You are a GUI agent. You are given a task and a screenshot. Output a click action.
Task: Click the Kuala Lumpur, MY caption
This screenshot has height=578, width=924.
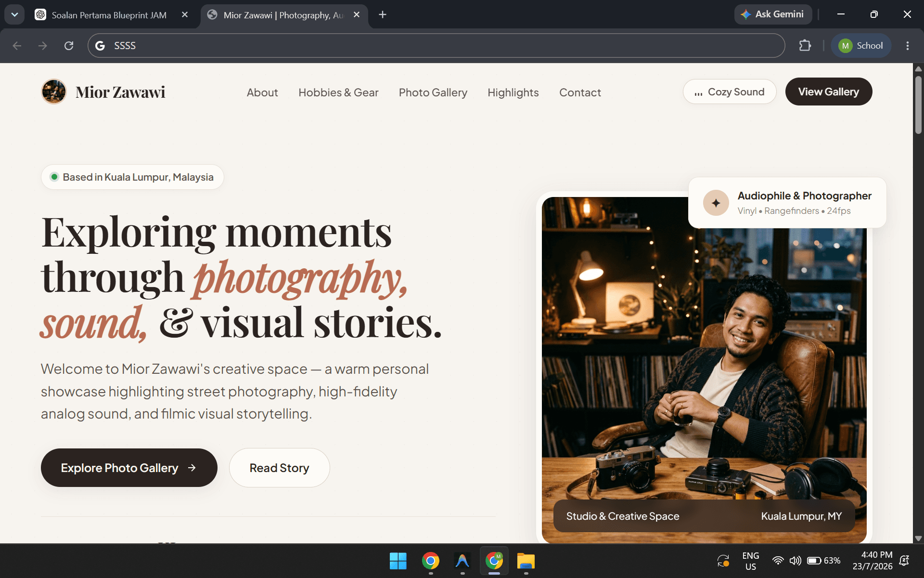801,516
